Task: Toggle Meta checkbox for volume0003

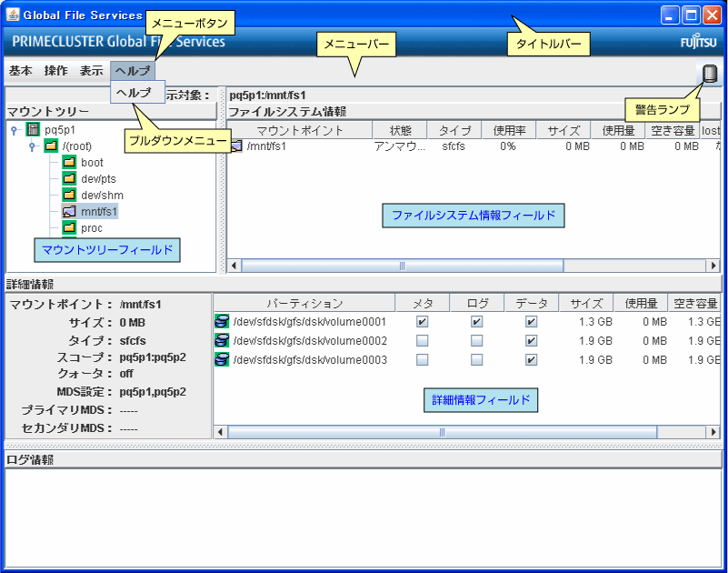Action: click(x=422, y=359)
